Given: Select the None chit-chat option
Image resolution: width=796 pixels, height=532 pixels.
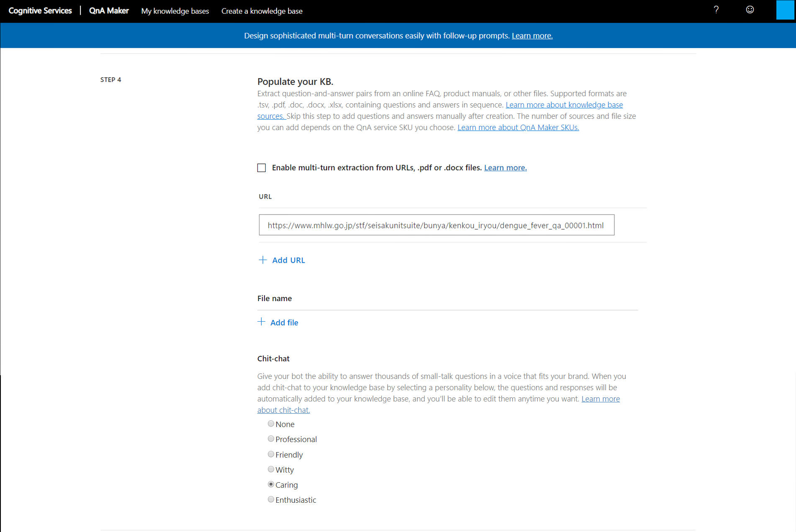Looking at the screenshot, I should [271, 424].
